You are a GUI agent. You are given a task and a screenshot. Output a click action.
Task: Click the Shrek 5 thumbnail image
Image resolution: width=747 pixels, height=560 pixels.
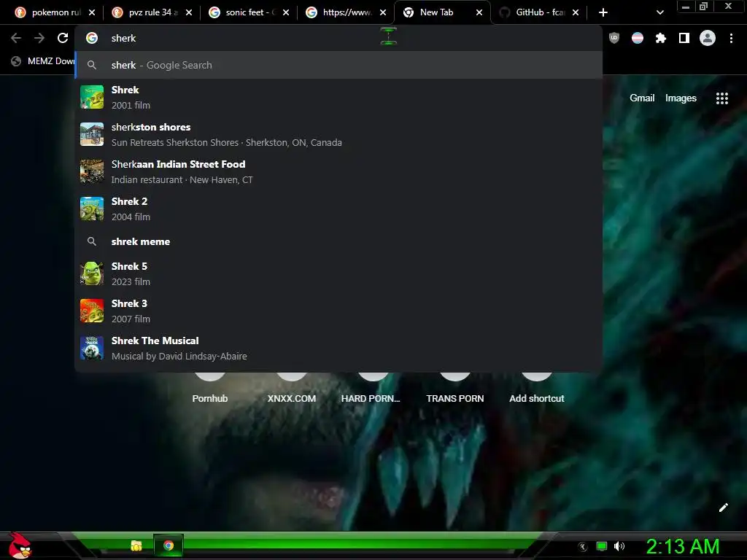point(92,274)
